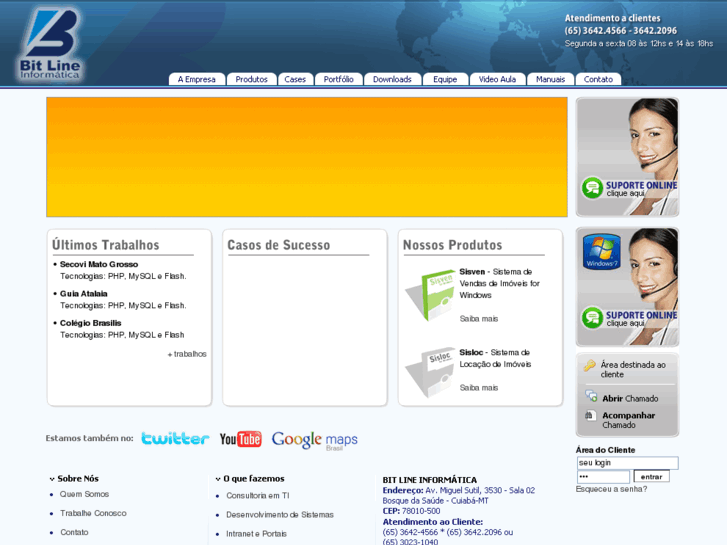Collapse the O que fazemos section arrow
The width and height of the screenshot is (727, 545).
(218, 479)
